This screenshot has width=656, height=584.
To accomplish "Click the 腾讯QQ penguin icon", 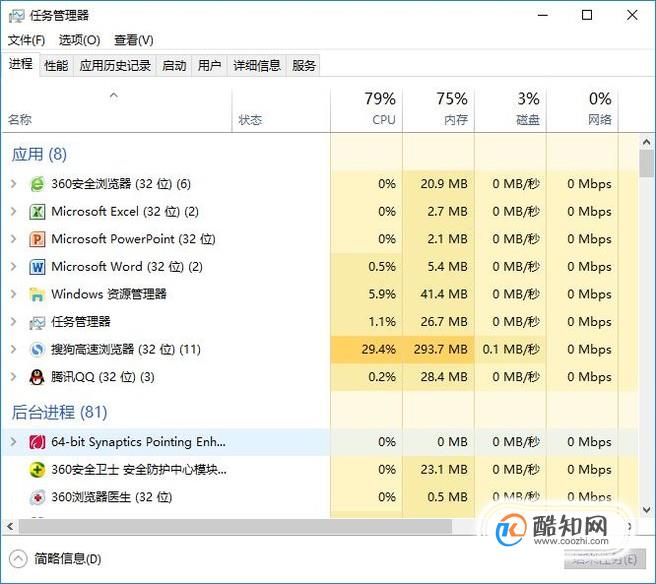I will (37, 377).
